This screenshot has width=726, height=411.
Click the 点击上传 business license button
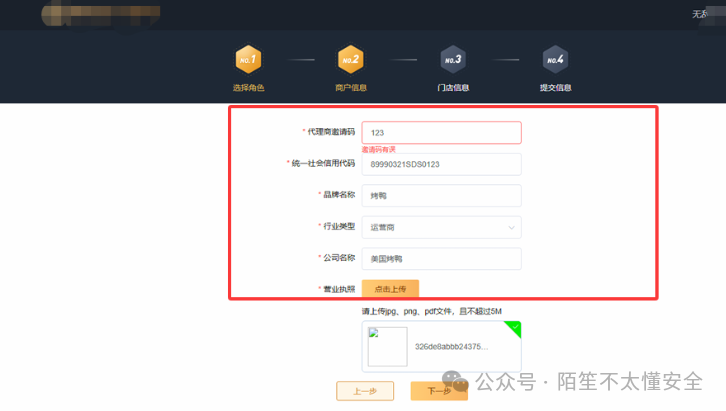(390, 289)
